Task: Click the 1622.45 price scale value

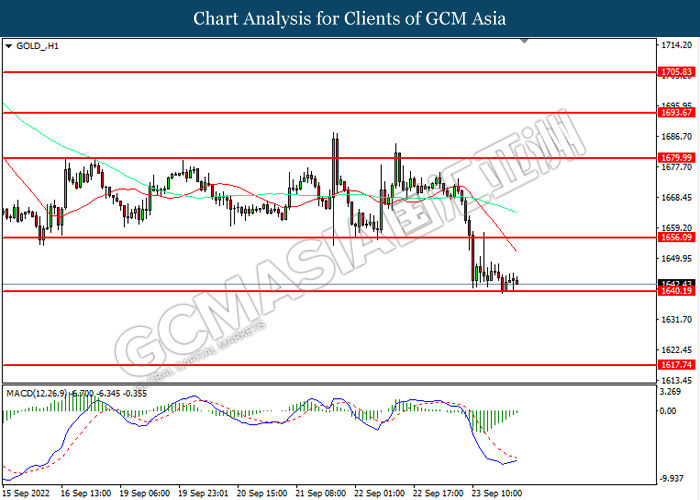Action: click(676, 350)
